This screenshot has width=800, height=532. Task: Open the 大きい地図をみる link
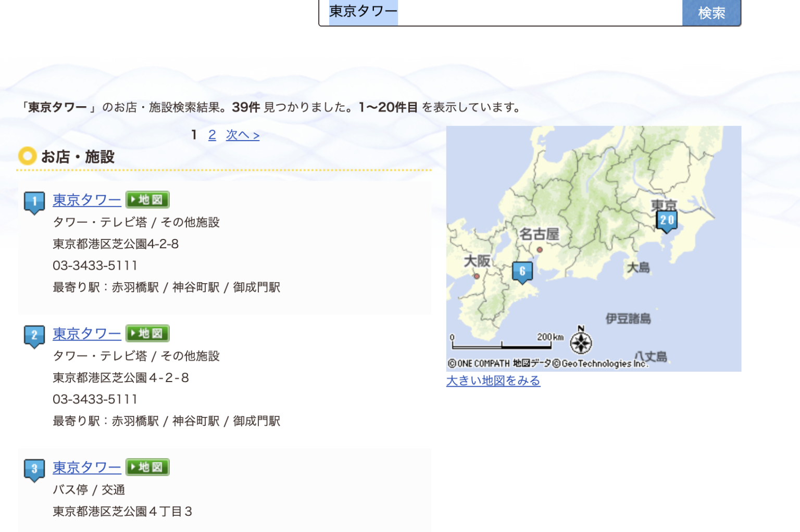pos(493,381)
